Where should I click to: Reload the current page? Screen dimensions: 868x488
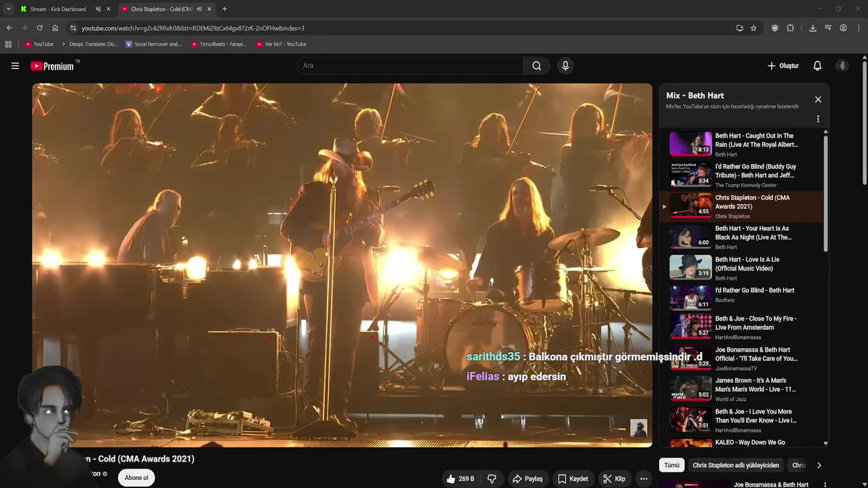coord(39,28)
